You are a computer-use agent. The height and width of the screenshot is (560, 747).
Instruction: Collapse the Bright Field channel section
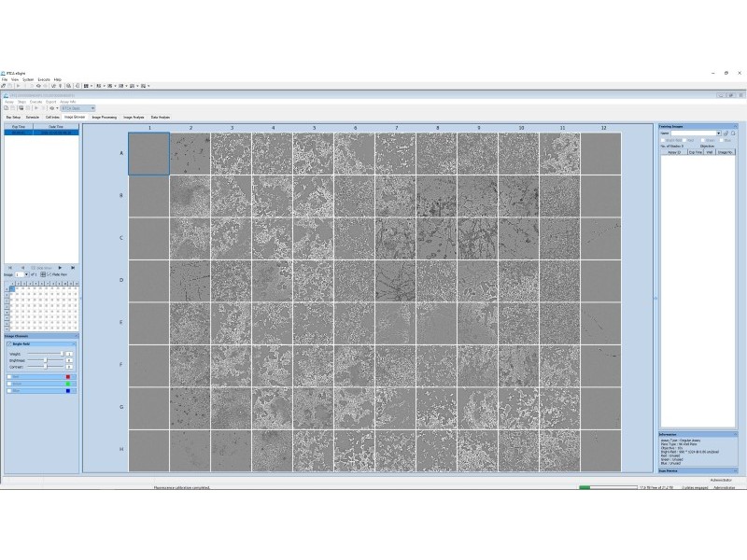pos(74,343)
